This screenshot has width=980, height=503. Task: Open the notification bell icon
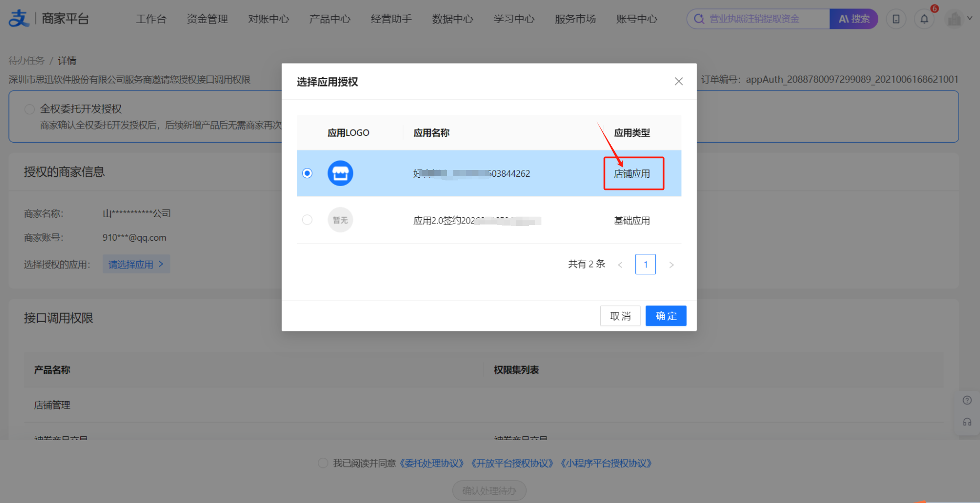coord(924,19)
